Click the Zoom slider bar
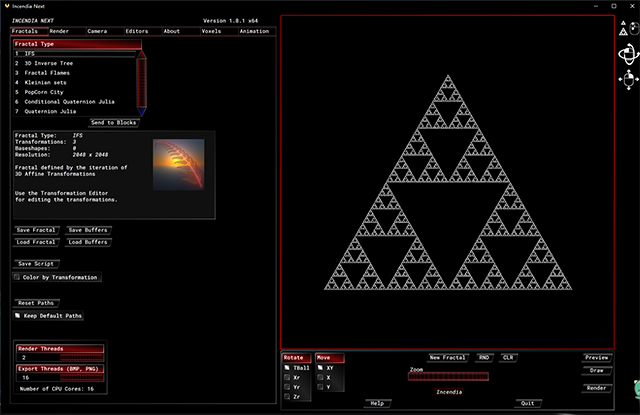This screenshot has width=640, height=415. [x=448, y=377]
